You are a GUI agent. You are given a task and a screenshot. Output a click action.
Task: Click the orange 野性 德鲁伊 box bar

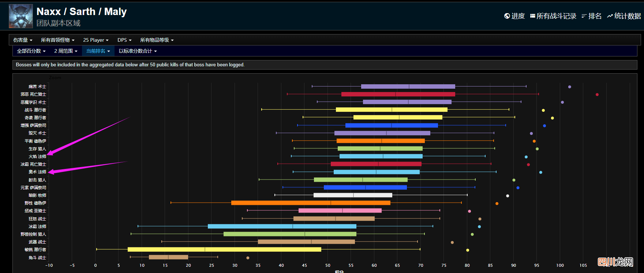(x=311, y=203)
